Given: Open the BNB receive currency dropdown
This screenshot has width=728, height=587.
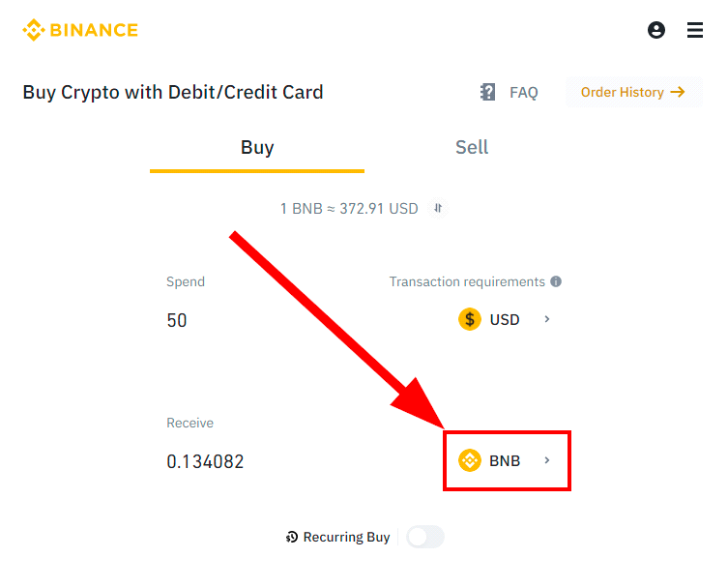Looking at the screenshot, I should 506,460.
